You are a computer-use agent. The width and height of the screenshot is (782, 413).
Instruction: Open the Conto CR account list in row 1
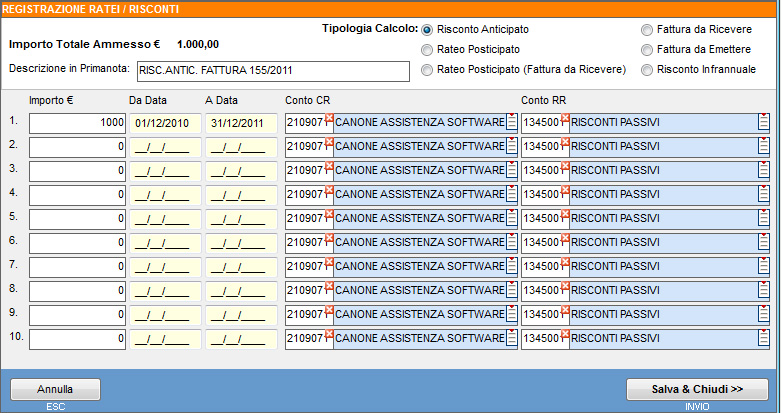click(x=511, y=122)
